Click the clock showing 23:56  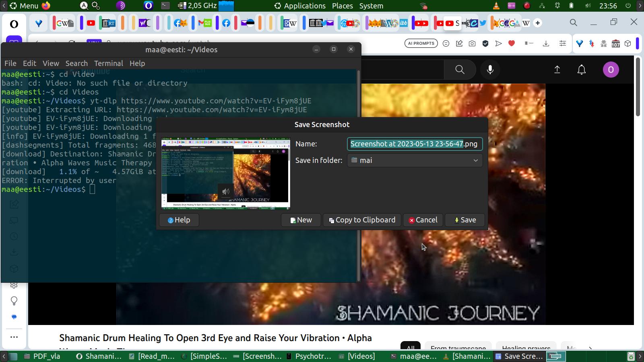(x=608, y=6)
